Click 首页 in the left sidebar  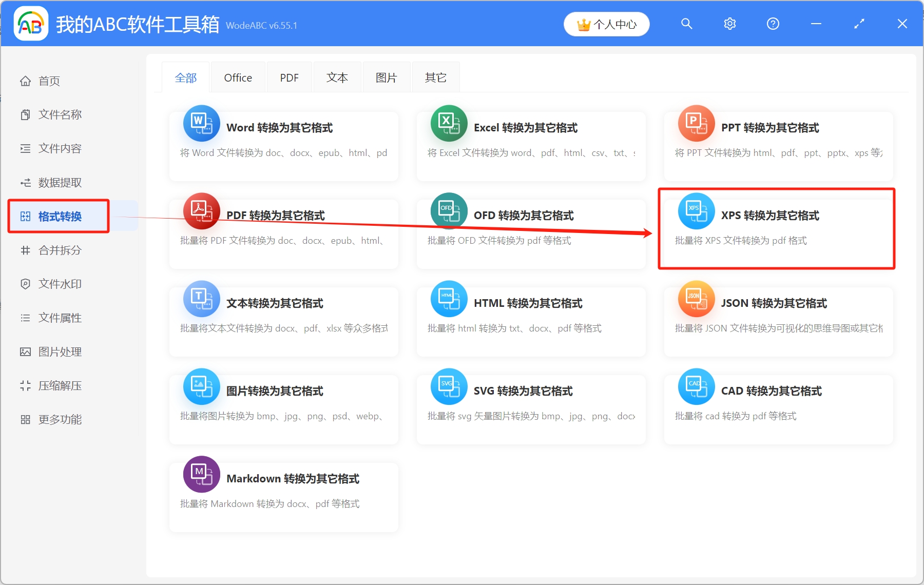pos(49,81)
